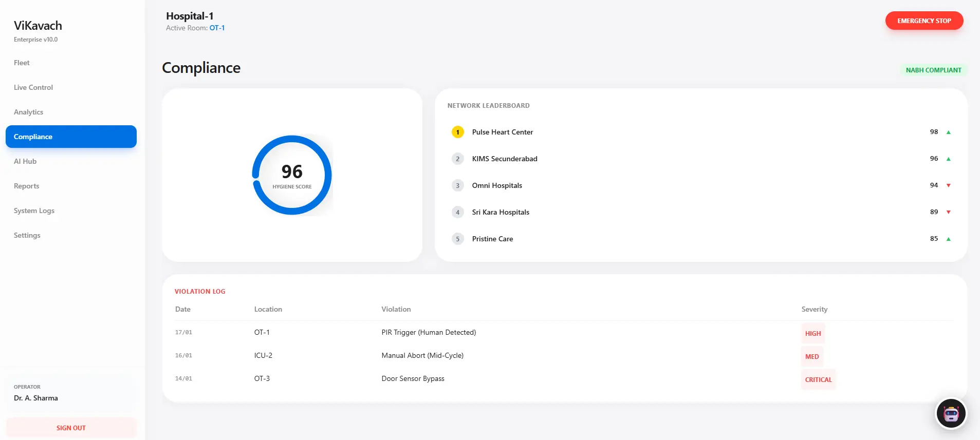Click the Violation Log heading
This screenshot has height=440, width=980.
click(x=200, y=291)
